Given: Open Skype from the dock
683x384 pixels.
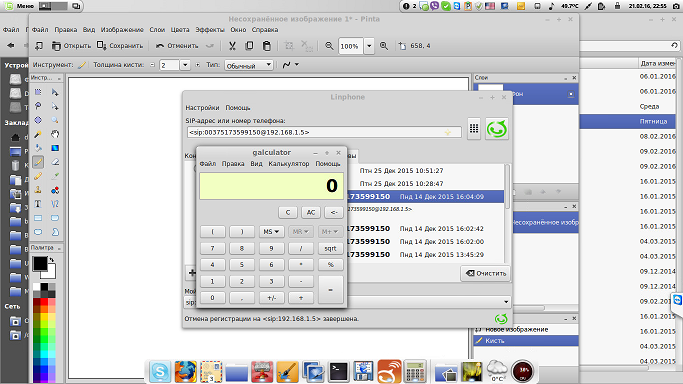Looking at the screenshot, I should (x=160, y=372).
